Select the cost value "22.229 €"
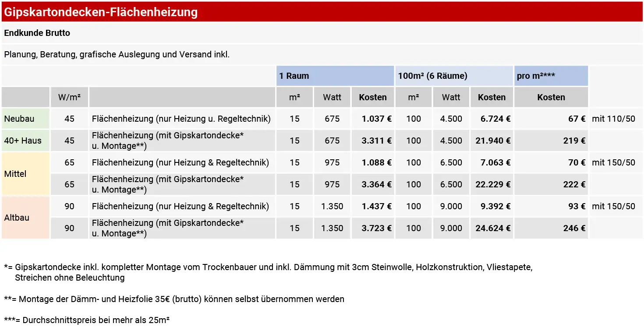The width and height of the screenshot is (644, 327). coord(493,184)
